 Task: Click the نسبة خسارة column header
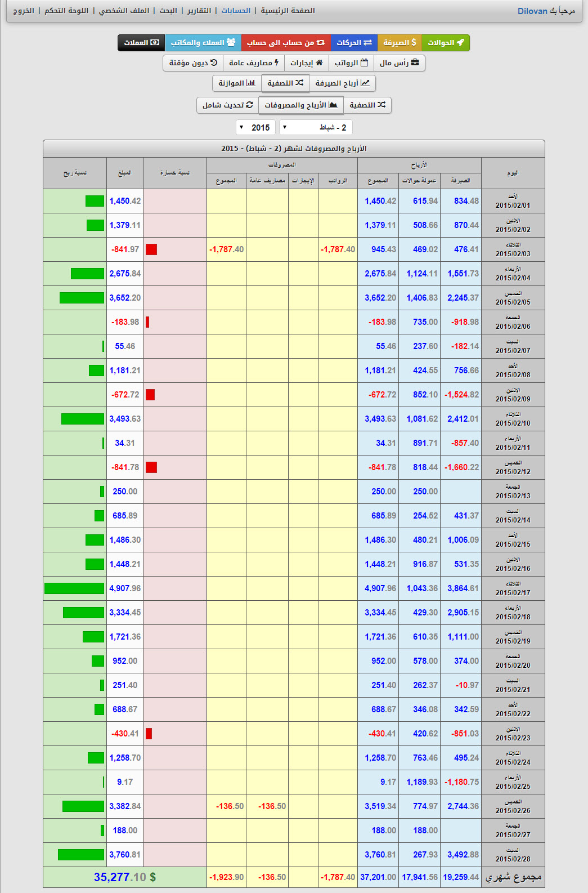point(175,173)
